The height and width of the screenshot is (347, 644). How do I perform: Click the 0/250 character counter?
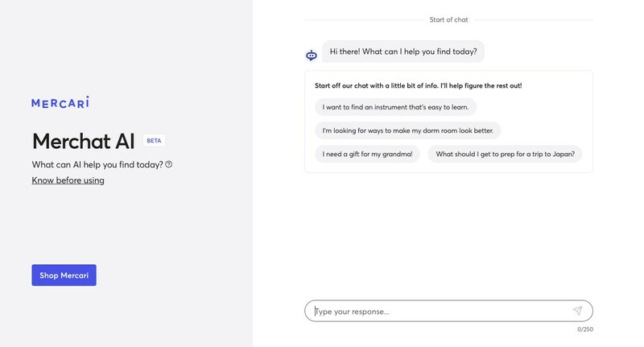[x=585, y=329]
